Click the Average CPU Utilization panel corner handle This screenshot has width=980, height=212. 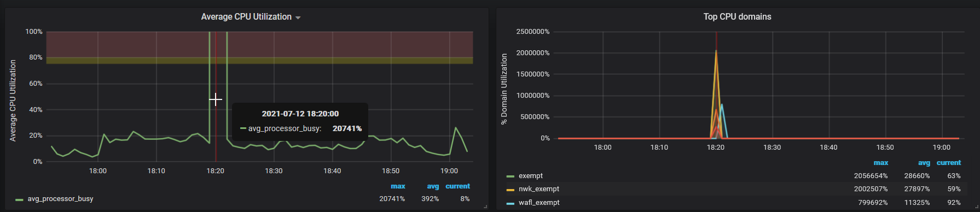485,207
